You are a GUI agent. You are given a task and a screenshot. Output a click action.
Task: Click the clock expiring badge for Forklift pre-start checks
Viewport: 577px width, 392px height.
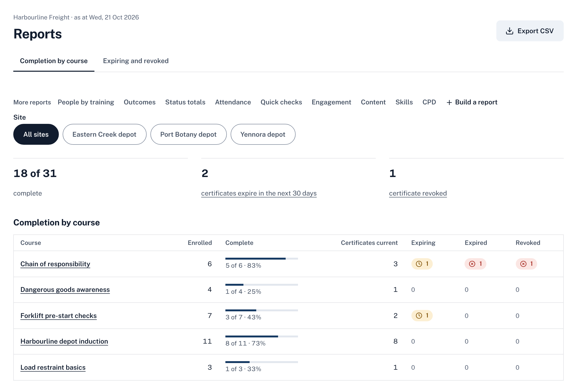pyautogui.click(x=422, y=316)
